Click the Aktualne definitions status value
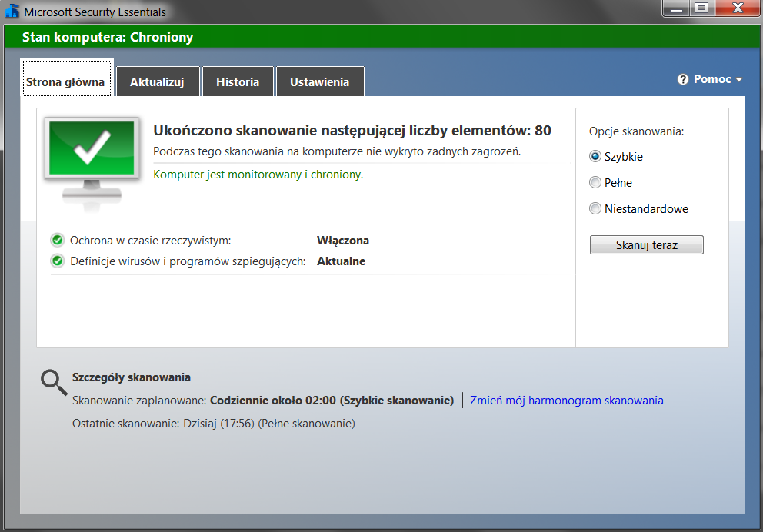The image size is (763, 532). [x=341, y=261]
